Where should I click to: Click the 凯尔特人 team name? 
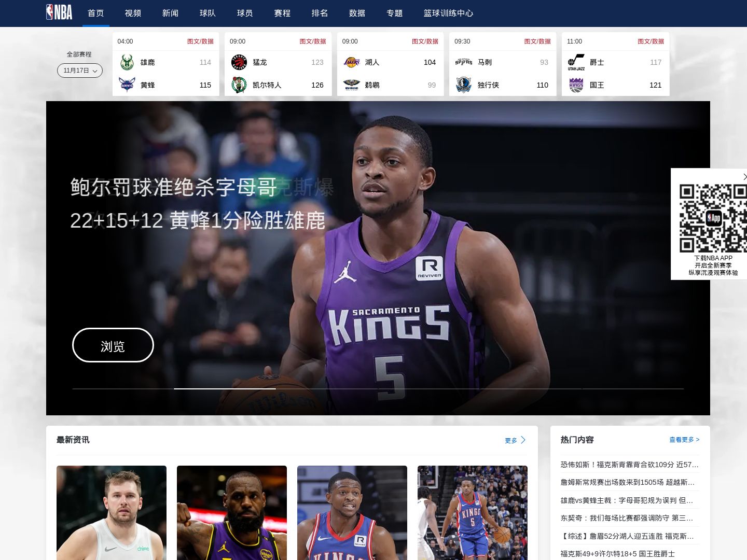(267, 85)
